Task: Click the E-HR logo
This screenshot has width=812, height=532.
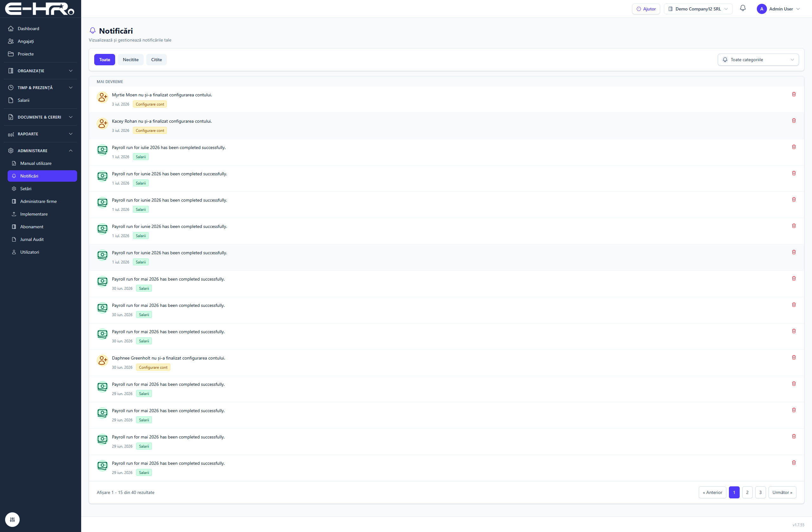Action: (40, 9)
